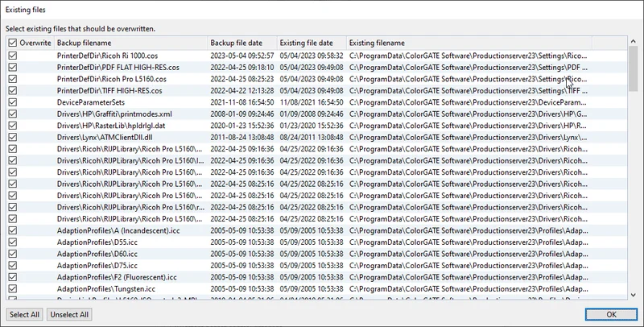Viewport: 644px width, 327px height.
Task: Click the vertical scrollbar up arrow
Action: [x=634, y=42]
